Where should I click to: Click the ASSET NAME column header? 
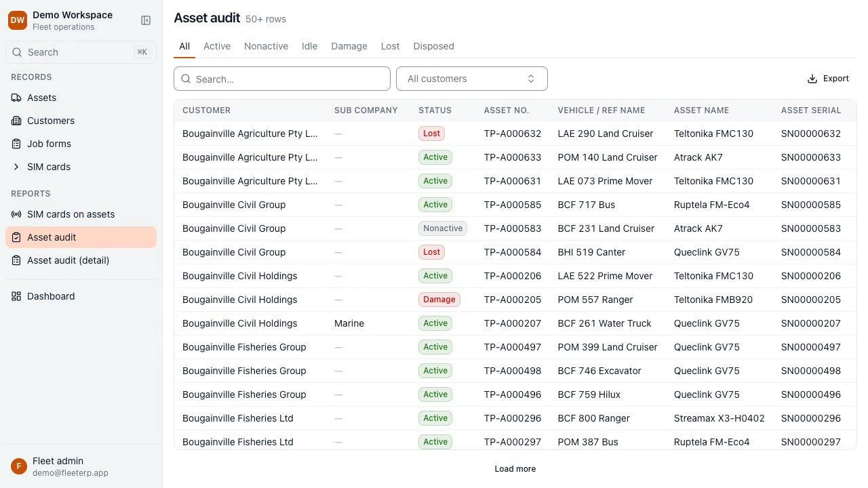(x=701, y=110)
